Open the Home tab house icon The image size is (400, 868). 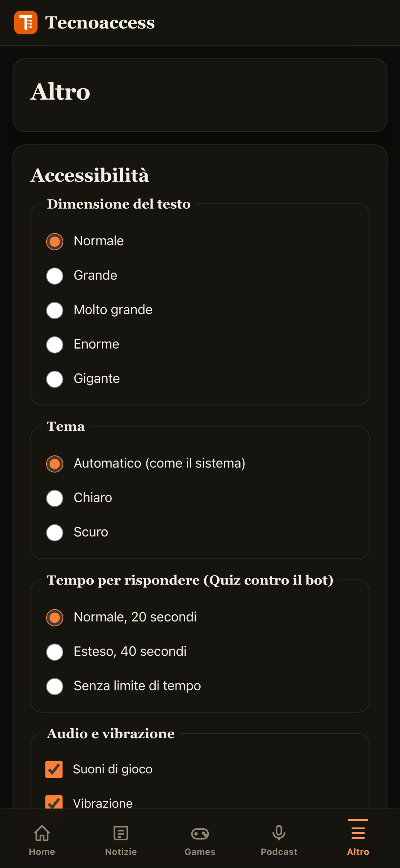pos(42,833)
